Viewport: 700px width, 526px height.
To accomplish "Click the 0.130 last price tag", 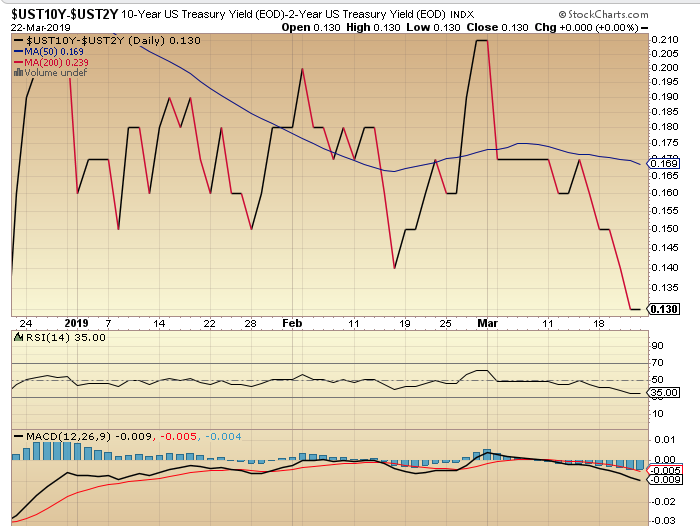I will pyautogui.click(x=664, y=309).
